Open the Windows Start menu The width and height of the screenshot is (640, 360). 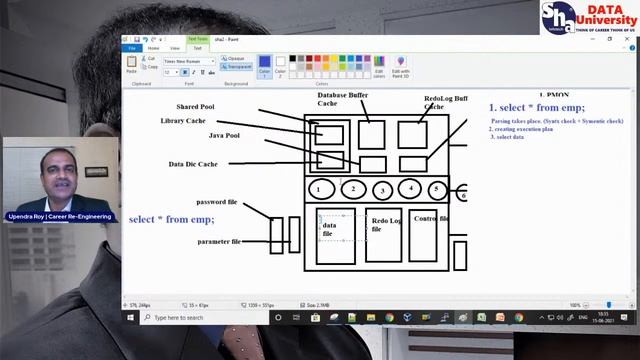(x=130, y=318)
